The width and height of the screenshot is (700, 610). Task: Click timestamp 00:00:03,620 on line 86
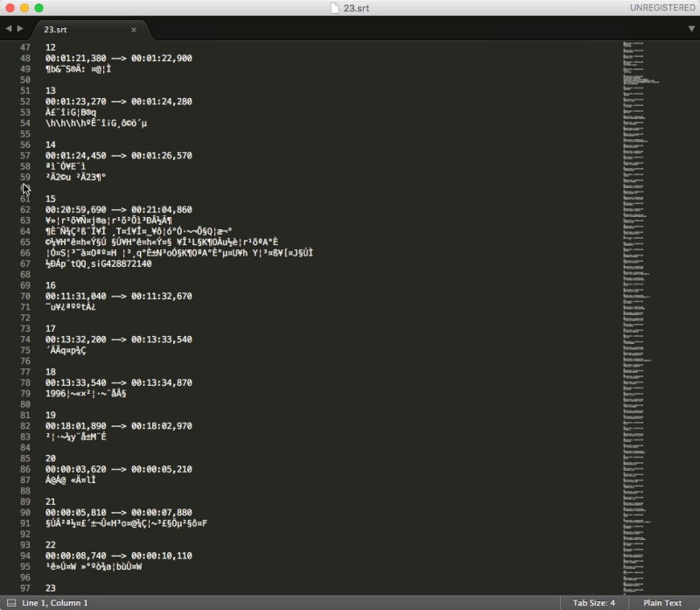[76, 469]
